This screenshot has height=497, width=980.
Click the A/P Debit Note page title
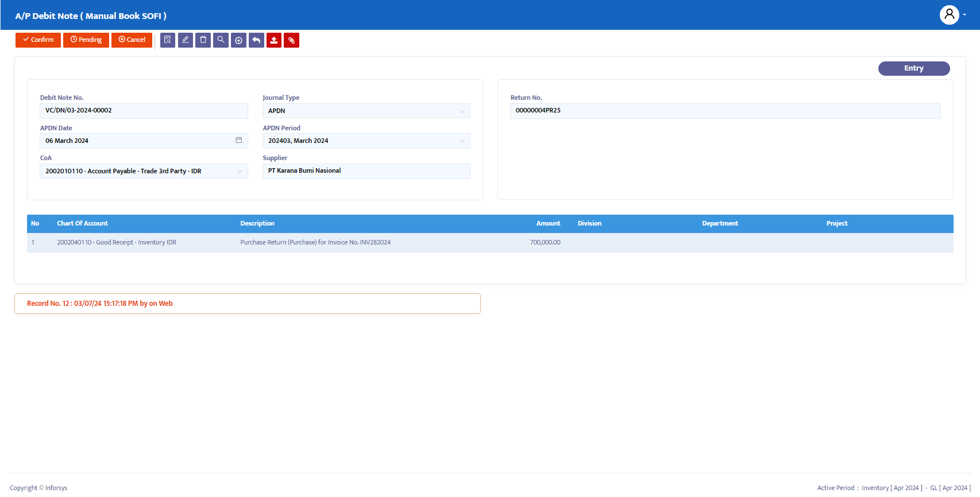[x=91, y=16]
